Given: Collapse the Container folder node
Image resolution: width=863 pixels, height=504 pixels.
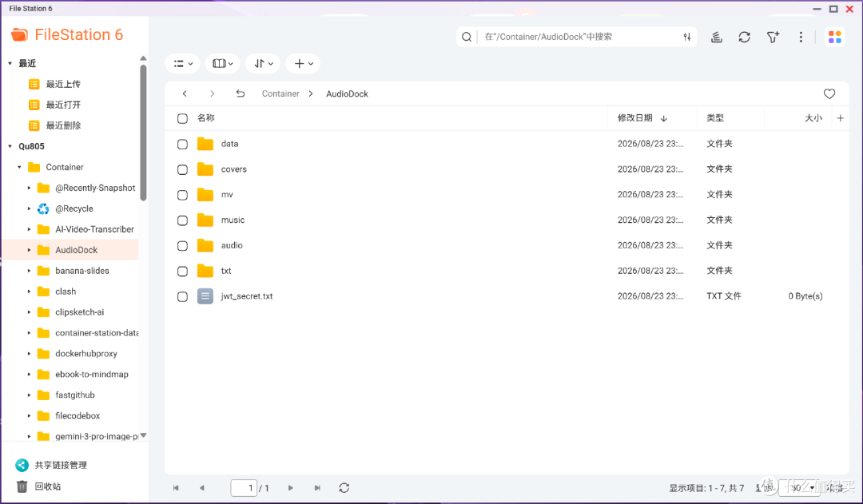Looking at the screenshot, I should 19,167.
